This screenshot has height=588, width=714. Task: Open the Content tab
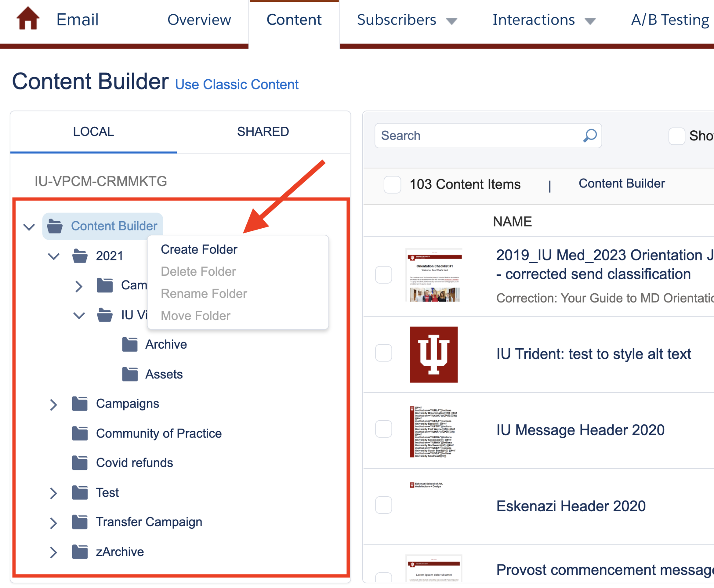click(294, 20)
